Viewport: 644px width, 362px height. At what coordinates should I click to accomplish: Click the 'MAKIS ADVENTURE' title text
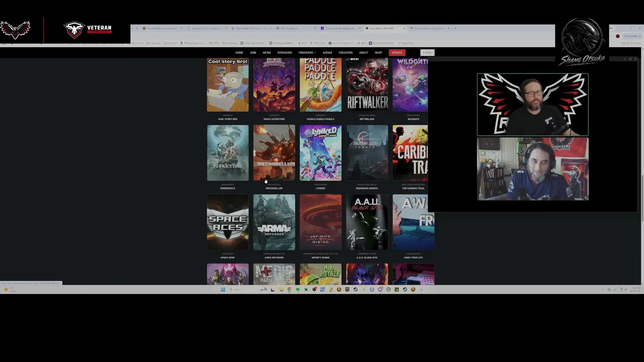pyautogui.click(x=274, y=119)
